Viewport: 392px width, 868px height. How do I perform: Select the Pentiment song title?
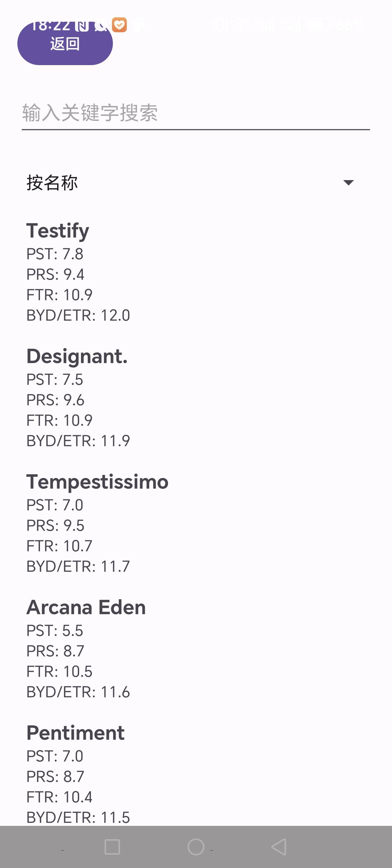[x=75, y=733]
